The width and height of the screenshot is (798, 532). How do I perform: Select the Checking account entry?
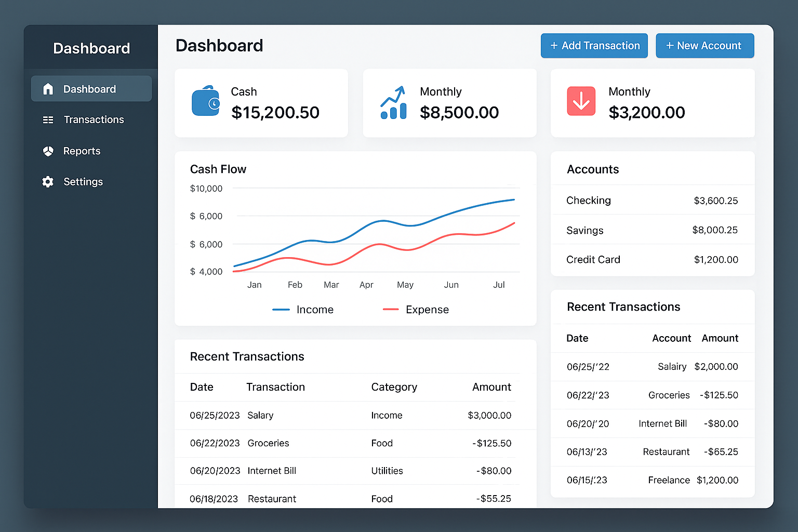(x=653, y=200)
